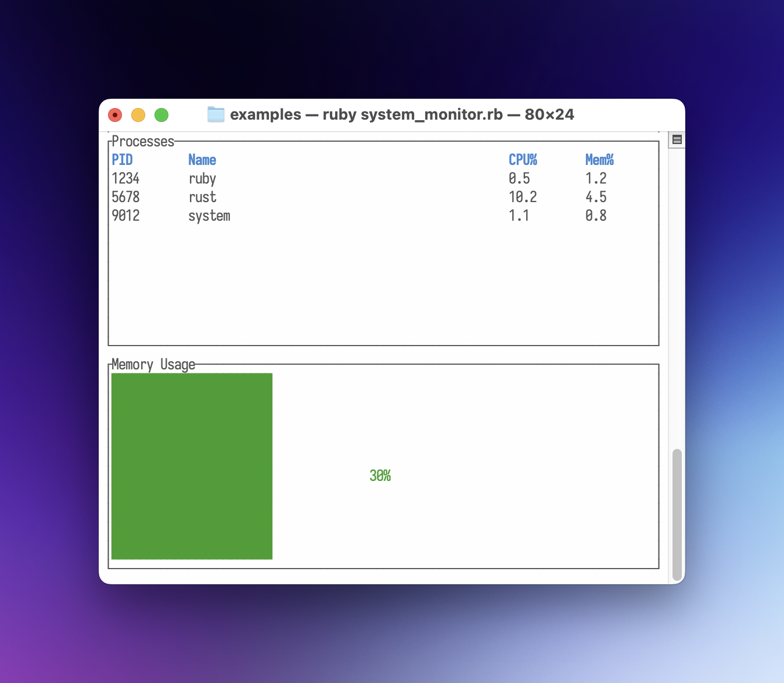The height and width of the screenshot is (683, 784).
Task: Click CPU value 10.2 for rust
Action: (x=523, y=197)
